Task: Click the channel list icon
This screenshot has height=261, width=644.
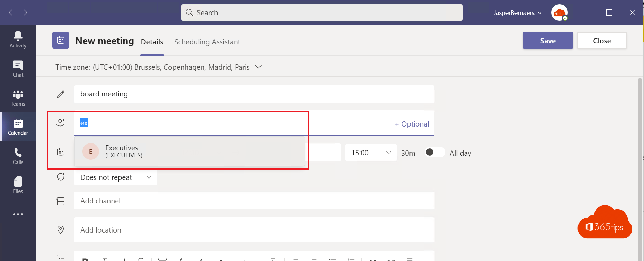Action: click(x=61, y=201)
